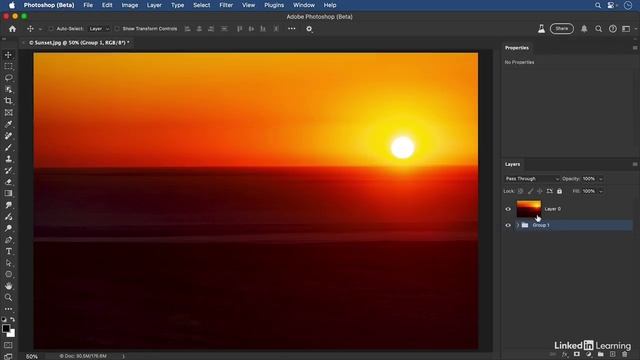Select the History Brush tool

pyautogui.click(x=8, y=170)
